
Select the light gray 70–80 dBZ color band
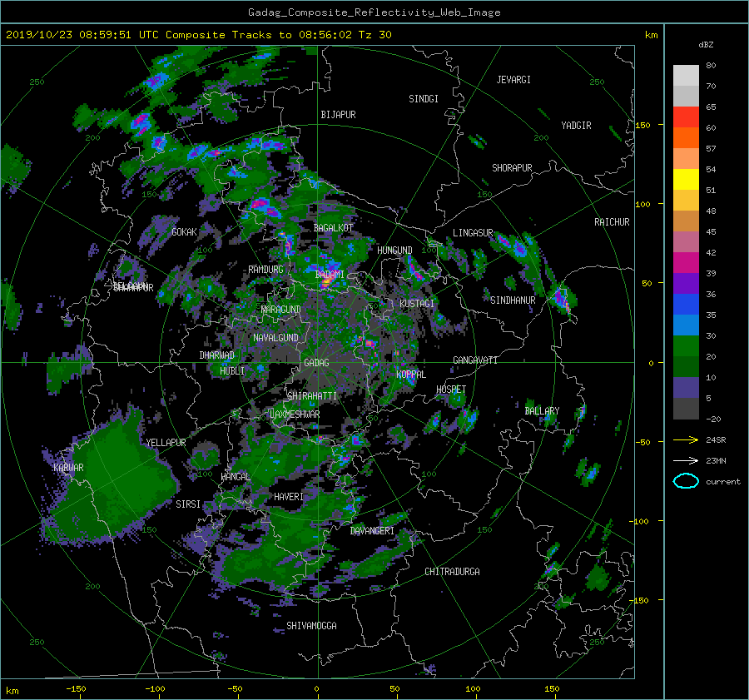click(686, 76)
